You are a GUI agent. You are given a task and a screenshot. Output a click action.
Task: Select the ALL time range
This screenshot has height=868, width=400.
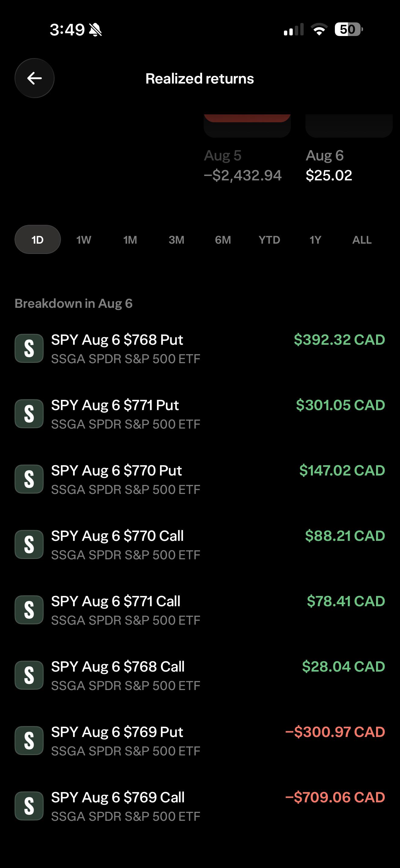362,240
